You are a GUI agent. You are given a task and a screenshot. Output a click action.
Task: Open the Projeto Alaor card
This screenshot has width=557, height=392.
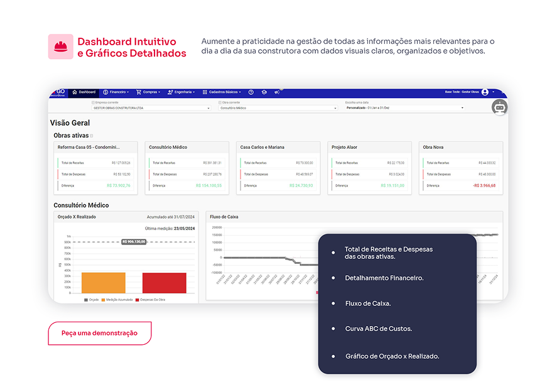pos(369,168)
